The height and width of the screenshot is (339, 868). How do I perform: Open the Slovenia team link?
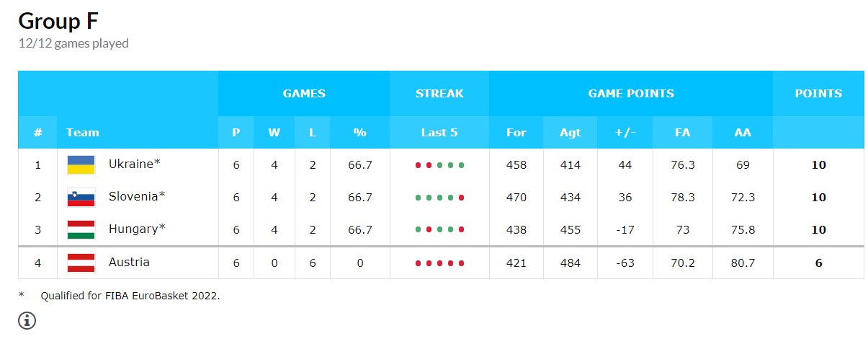(137, 196)
